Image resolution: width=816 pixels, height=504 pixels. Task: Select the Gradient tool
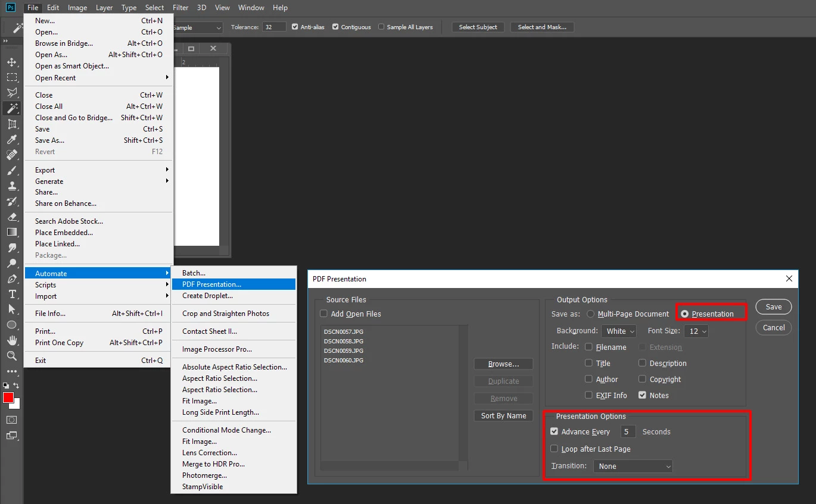point(12,232)
